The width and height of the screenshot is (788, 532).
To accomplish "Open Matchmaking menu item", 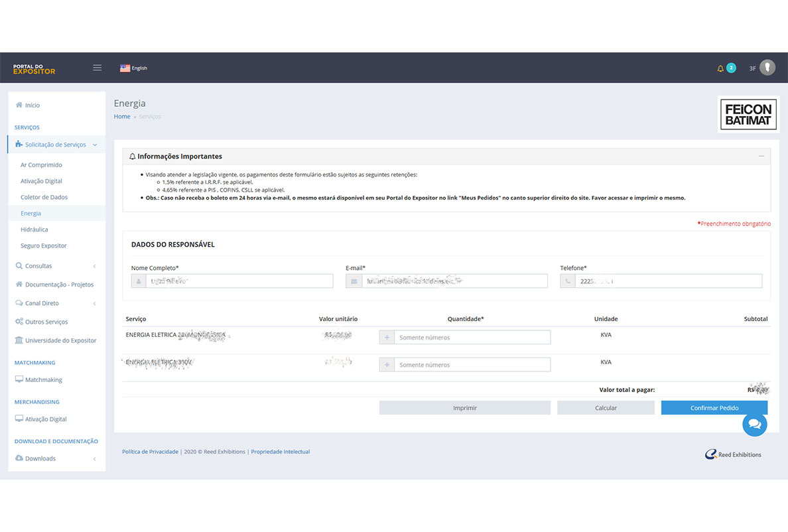I will coord(43,380).
